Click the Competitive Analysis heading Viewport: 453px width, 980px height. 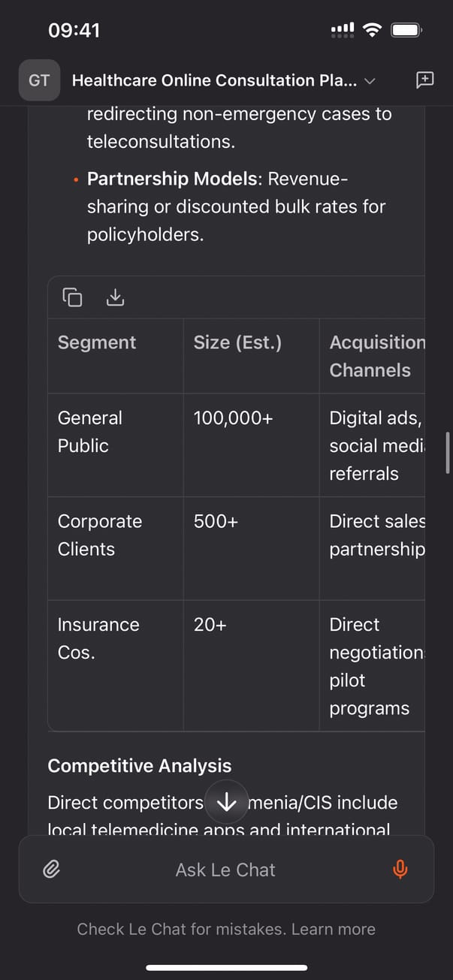[x=140, y=766]
